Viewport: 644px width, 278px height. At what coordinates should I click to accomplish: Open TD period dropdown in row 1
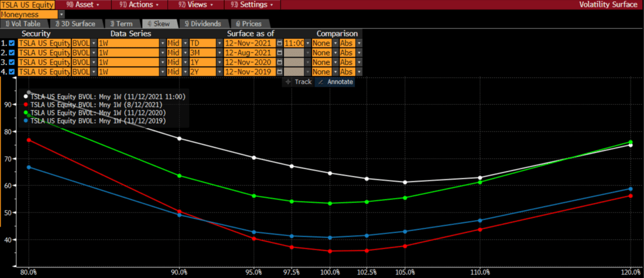(220, 43)
